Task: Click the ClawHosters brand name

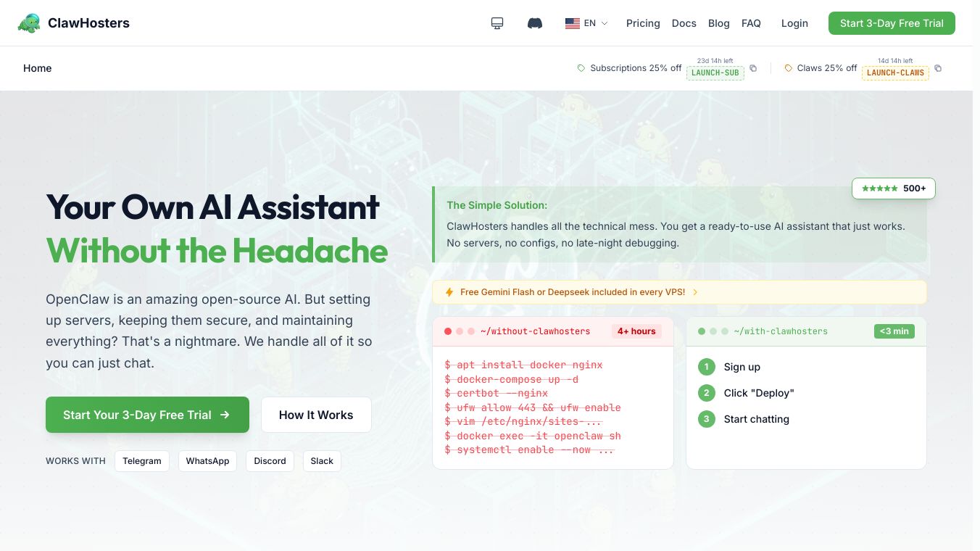Action: pyautogui.click(x=88, y=23)
